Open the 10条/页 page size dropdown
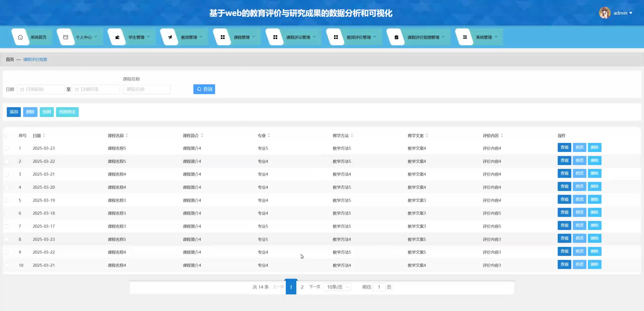The height and width of the screenshot is (311, 644). 338,287
